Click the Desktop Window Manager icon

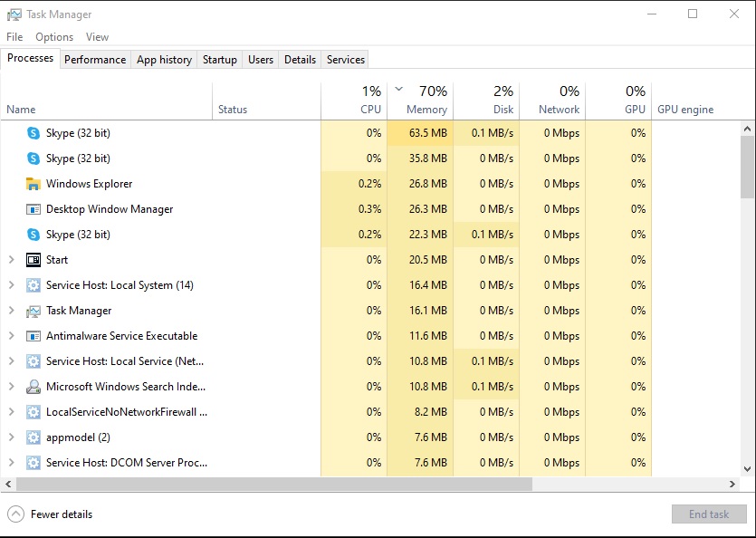click(33, 209)
